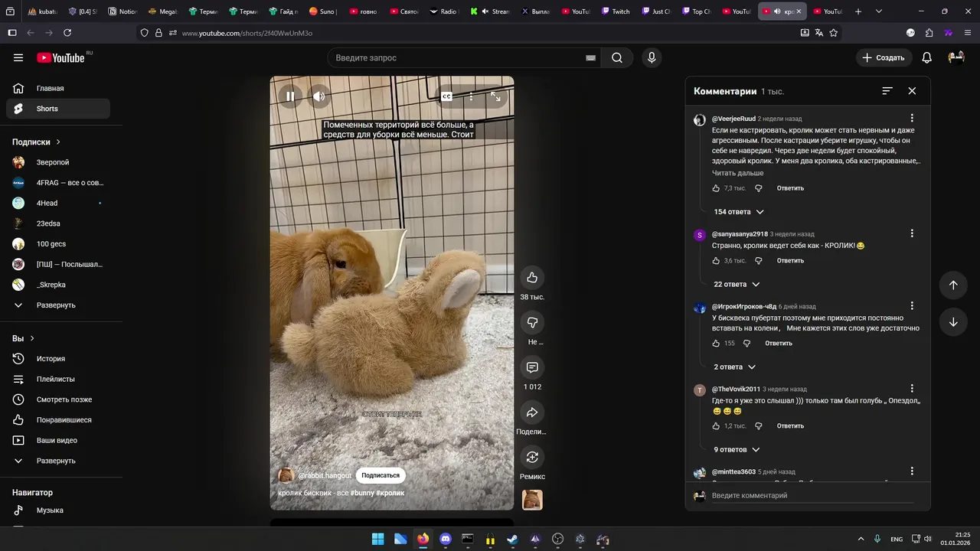Pause the Shorts video

290,96
